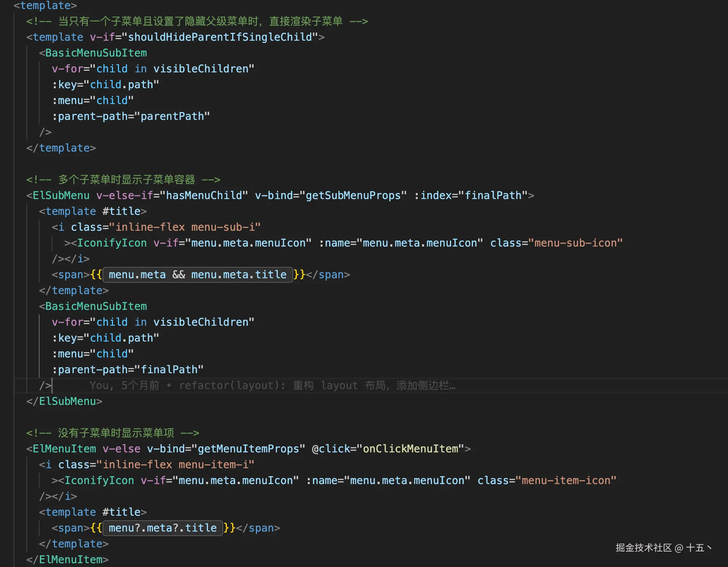Click the ElMenuItem opening tag name
Viewport: 728px width, 567px height.
[64, 449]
